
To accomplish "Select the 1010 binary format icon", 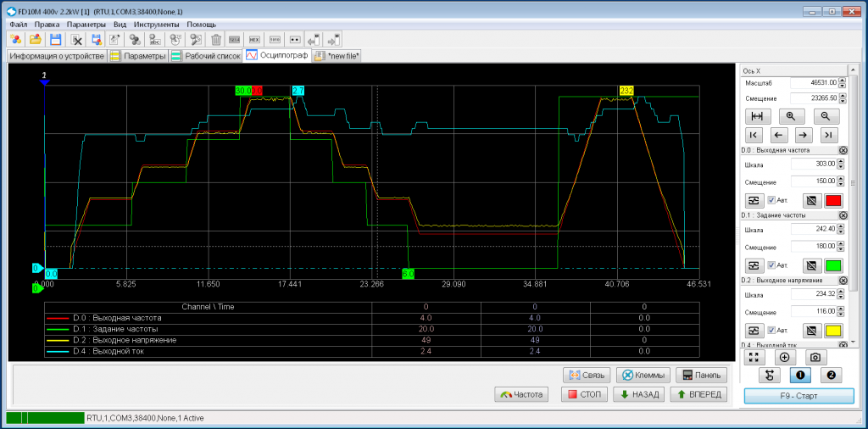I will pyautogui.click(x=275, y=39).
